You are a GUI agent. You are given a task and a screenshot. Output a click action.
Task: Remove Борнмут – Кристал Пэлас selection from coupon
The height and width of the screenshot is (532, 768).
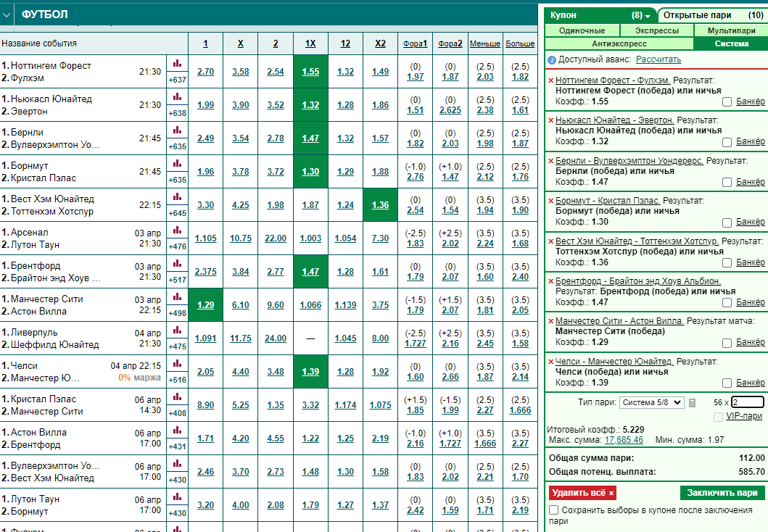[551, 201]
